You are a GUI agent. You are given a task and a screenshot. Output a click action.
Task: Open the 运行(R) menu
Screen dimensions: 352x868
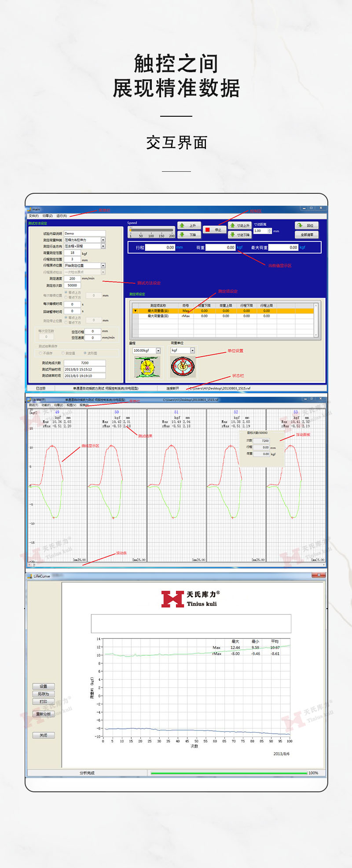click(62, 216)
